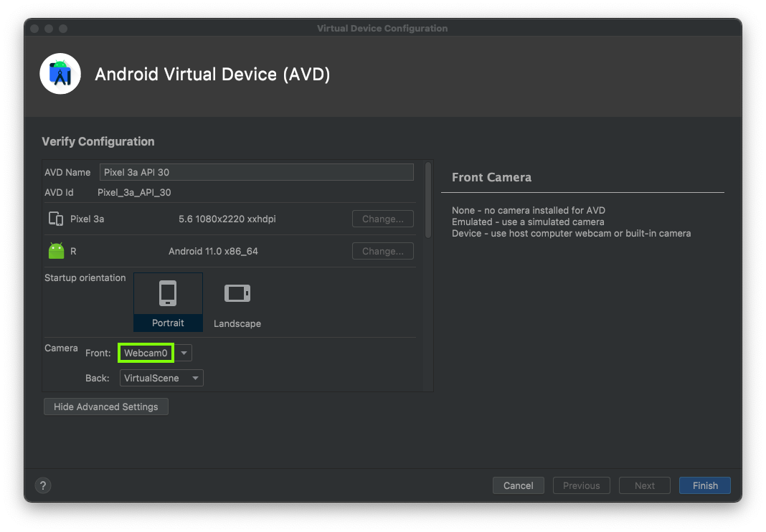
Task: Open the Front camera Webcam0 dropdown
Action: [x=146, y=353]
